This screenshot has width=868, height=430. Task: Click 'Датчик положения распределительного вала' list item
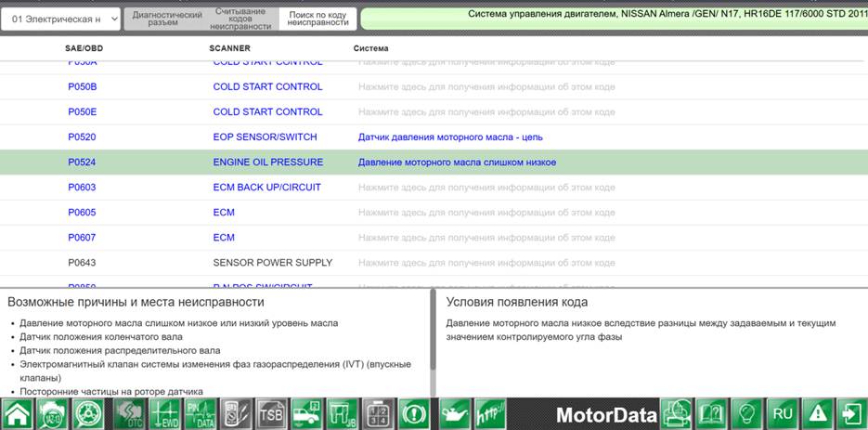[x=120, y=351]
